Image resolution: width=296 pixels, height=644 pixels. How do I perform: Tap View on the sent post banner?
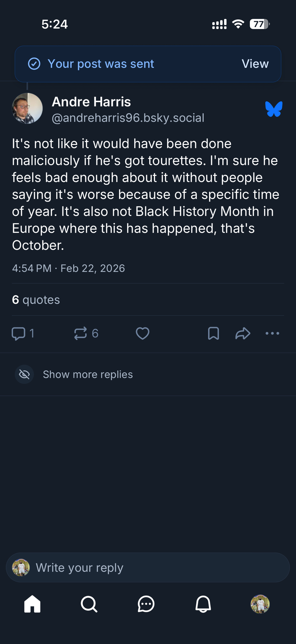255,64
